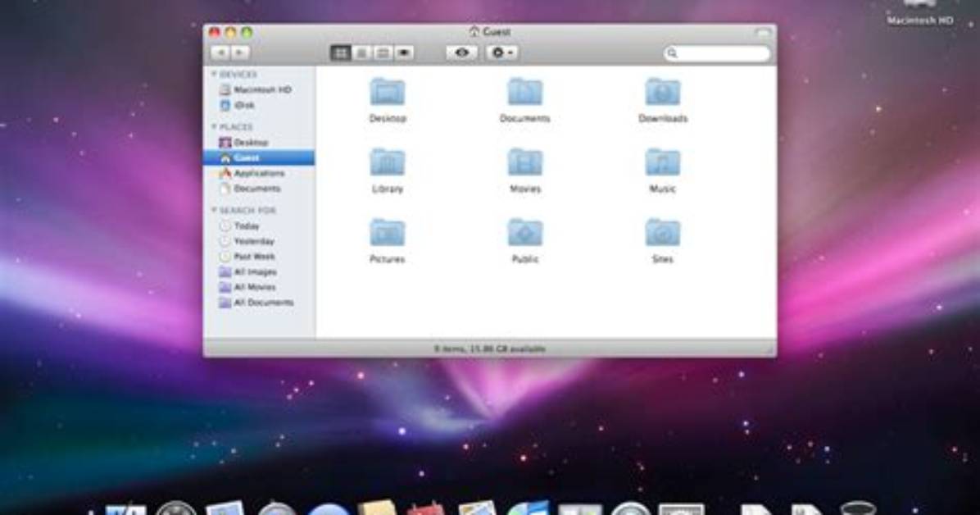Select the Public folder icon
Viewport: 980px width, 515px height.
pos(525,233)
